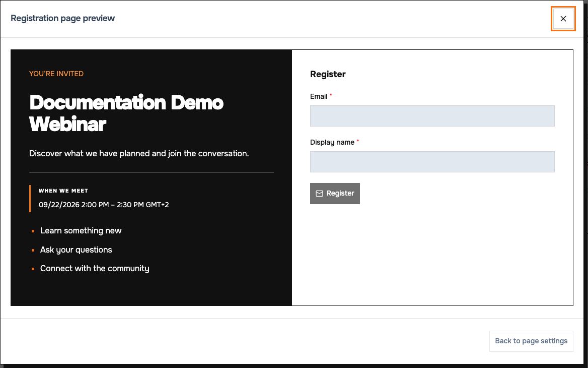Click the Register form heading
The image size is (588, 368).
coord(328,74)
